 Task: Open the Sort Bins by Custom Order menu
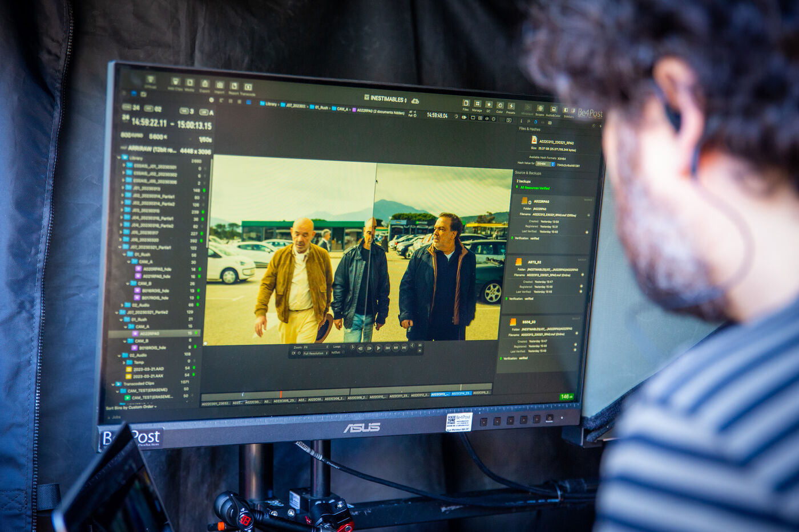coord(131,407)
